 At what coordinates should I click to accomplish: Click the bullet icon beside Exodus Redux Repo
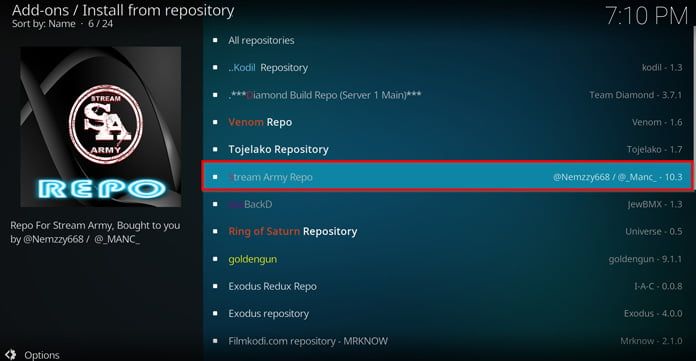tap(215, 286)
